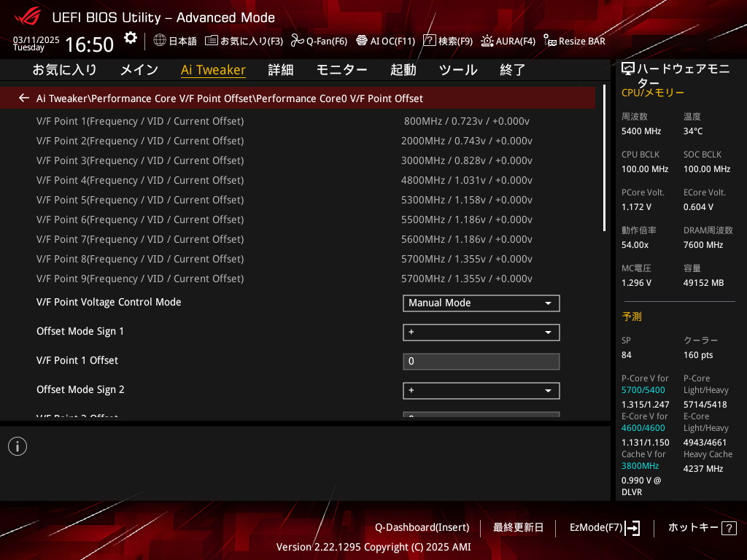
Task: Click the Offset Mode Sign 1 label
Action: (80, 332)
